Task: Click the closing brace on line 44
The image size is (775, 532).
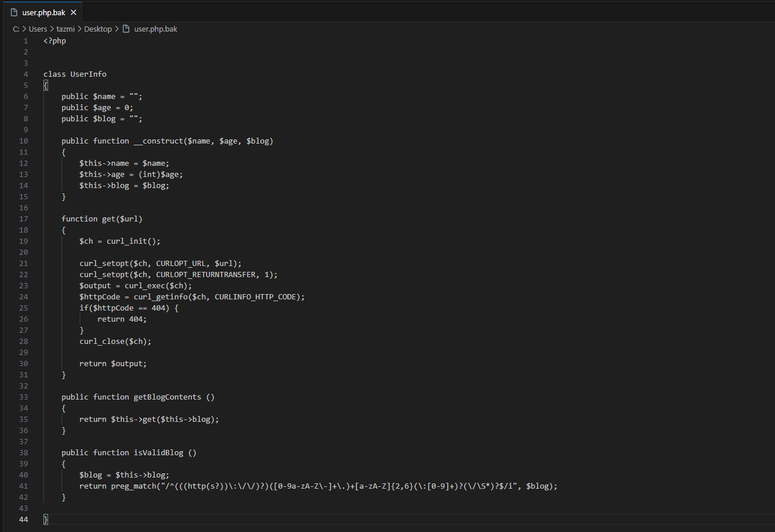Action: (x=46, y=520)
